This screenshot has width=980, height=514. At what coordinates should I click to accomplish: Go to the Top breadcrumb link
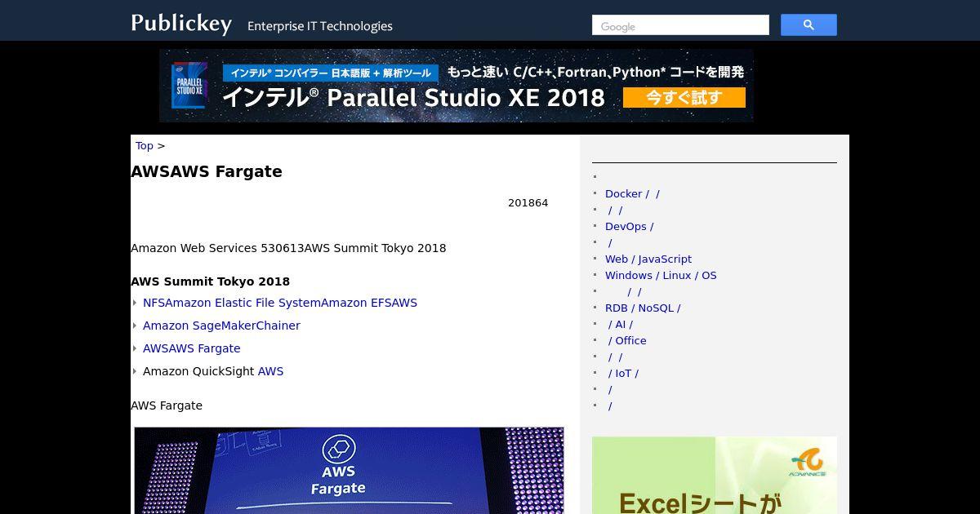[145, 145]
